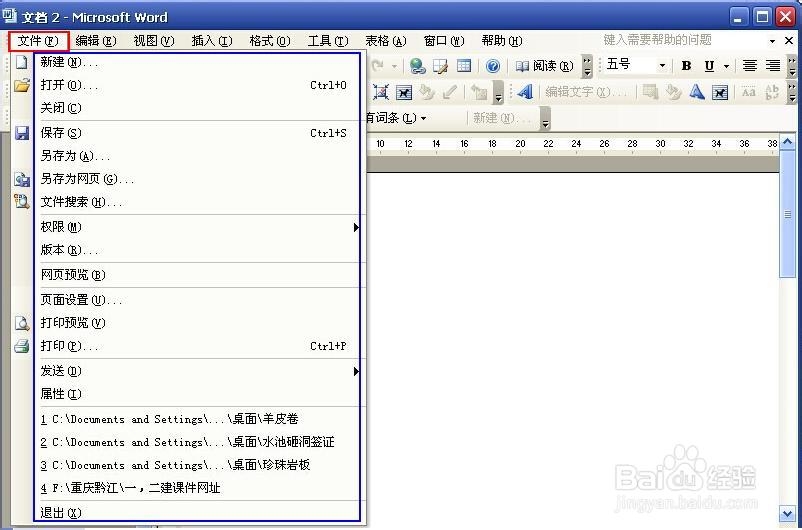Screen dimensions: 802x530
Task: Choose 关闭(C) in File menu
Action: click(197, 108)
